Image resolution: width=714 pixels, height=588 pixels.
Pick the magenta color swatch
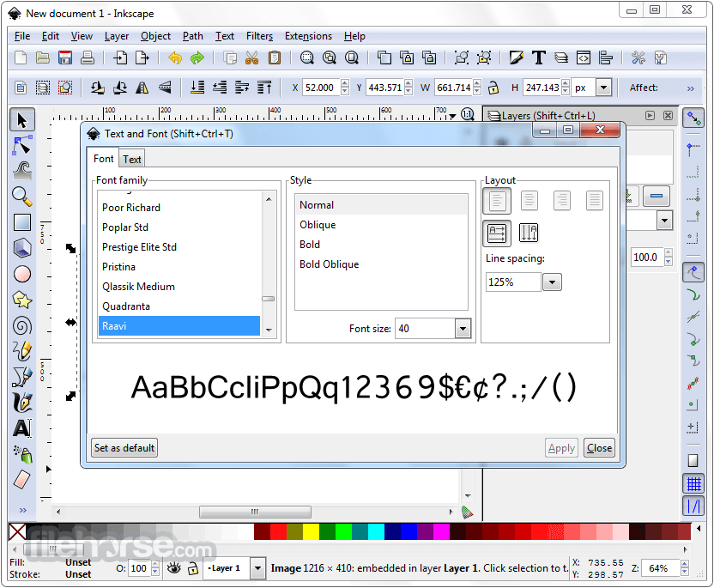pos(441,531)
